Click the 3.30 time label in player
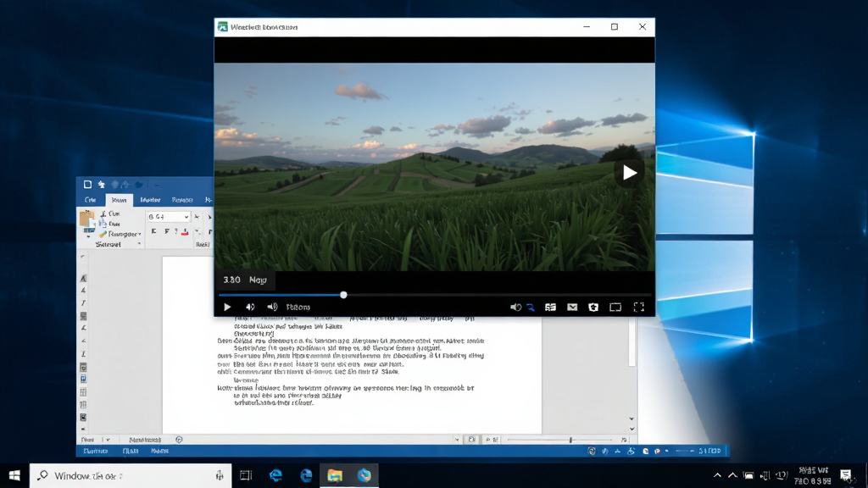Screen dimensions: 868x488 tap(231, 280)
